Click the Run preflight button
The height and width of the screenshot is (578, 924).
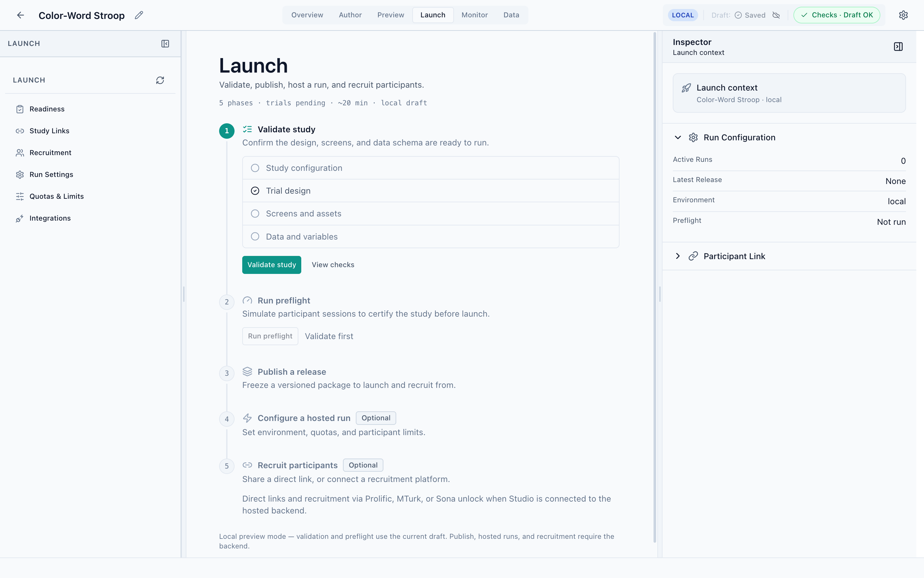coord(270,336)
